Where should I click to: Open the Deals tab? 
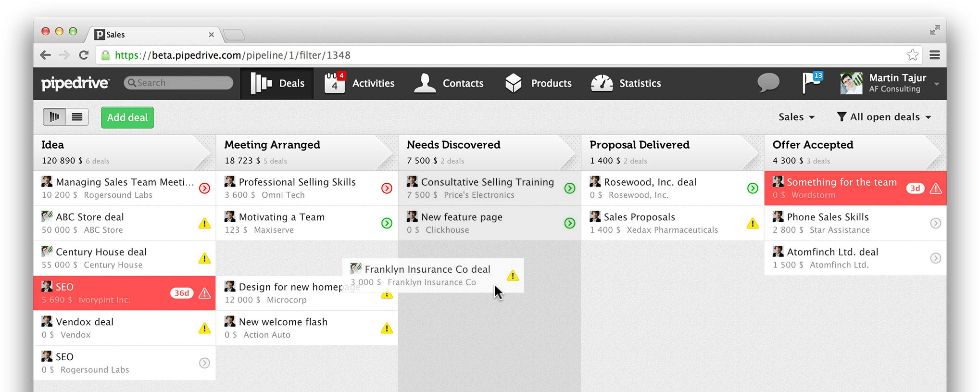tap(277, 83)
